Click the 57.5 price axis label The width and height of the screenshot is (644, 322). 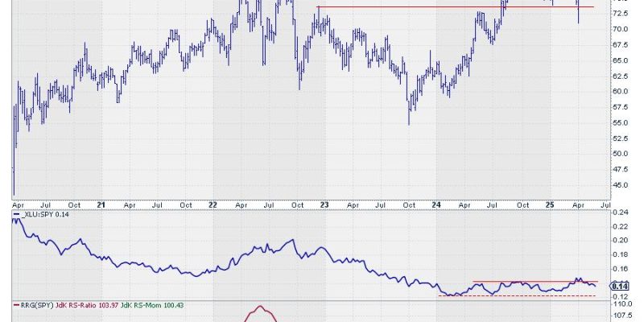coord(620,107)
